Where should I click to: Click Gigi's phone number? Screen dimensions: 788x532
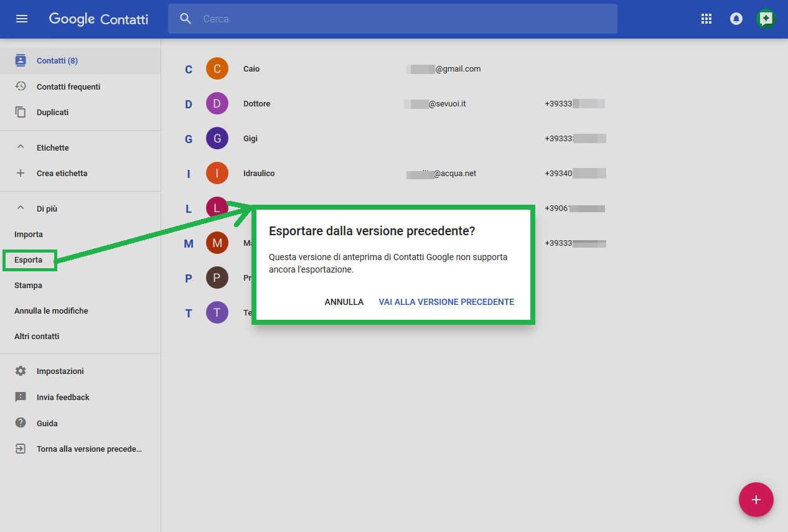click(575, 138)
